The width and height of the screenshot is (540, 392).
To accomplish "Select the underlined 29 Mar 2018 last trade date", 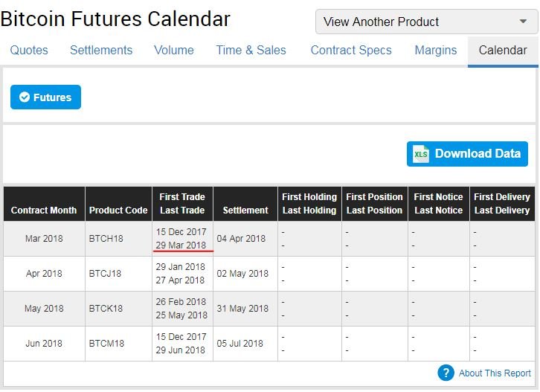I will pos(181,245).
